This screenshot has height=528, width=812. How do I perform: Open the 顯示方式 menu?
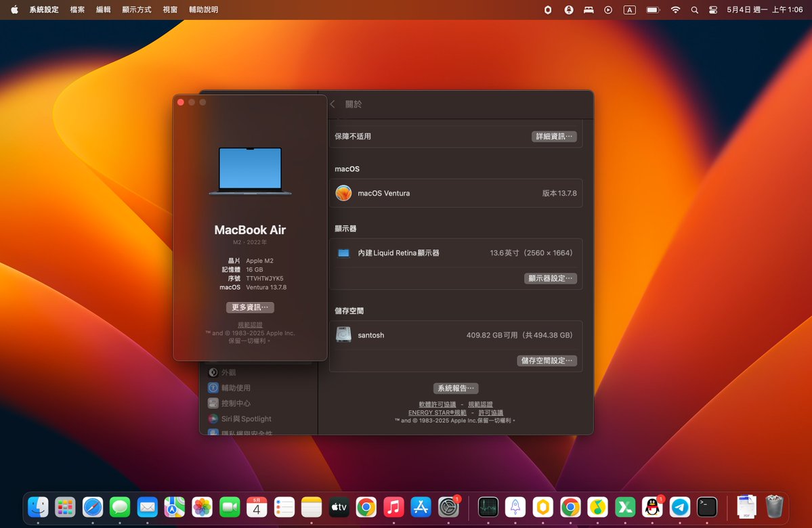(137, 10)
